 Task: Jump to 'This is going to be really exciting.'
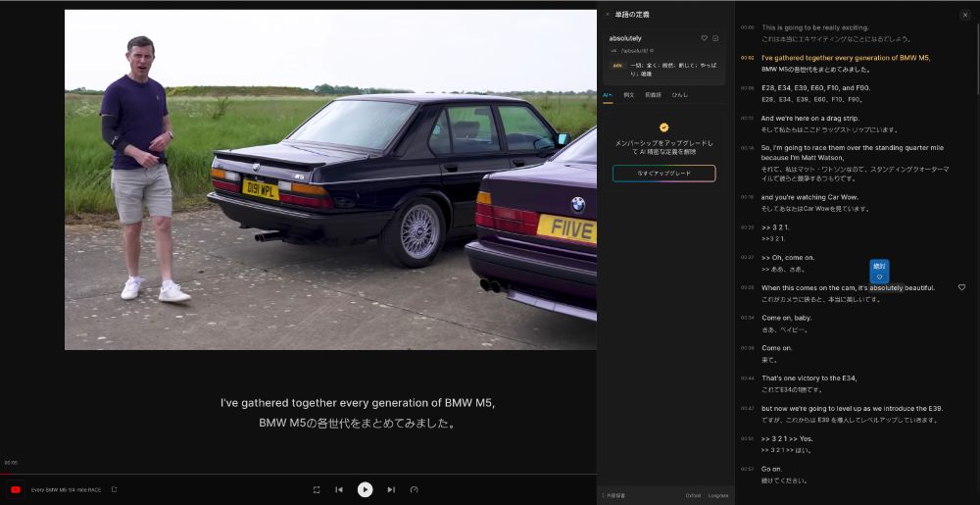click(815, 27)
